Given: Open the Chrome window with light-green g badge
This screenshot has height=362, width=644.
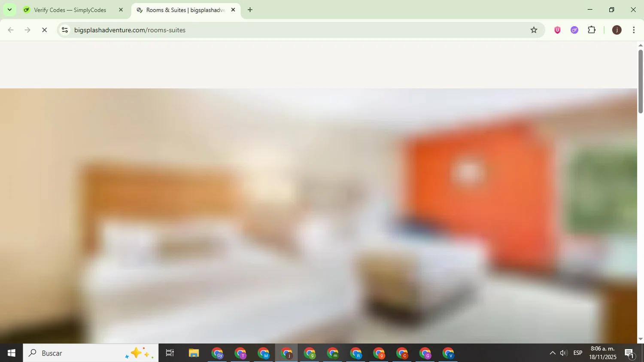Looking at the screenshot, I should coord(310,353).
